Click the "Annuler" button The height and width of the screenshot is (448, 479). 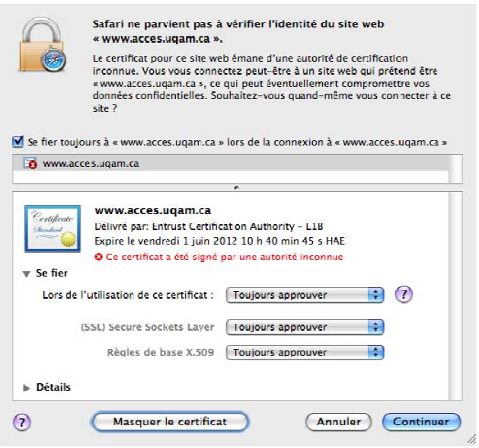[x=338, y=421]
